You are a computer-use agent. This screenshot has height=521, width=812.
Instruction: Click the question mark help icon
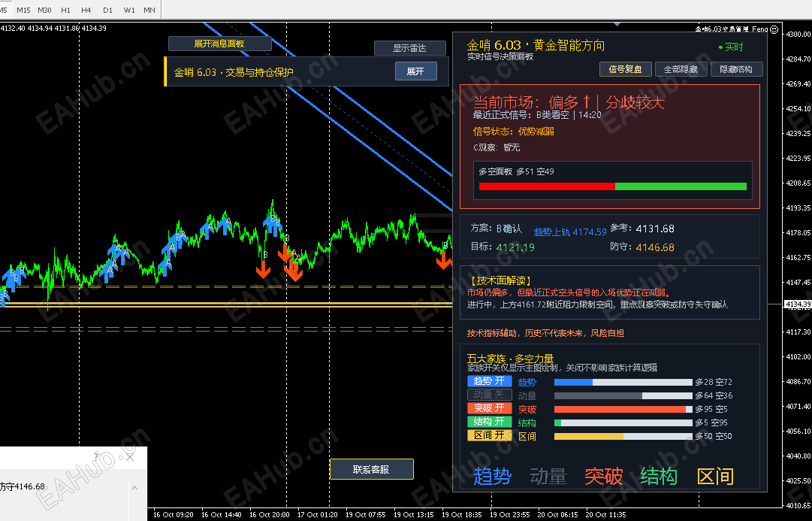pyautogui.click(x=96, y=456)
